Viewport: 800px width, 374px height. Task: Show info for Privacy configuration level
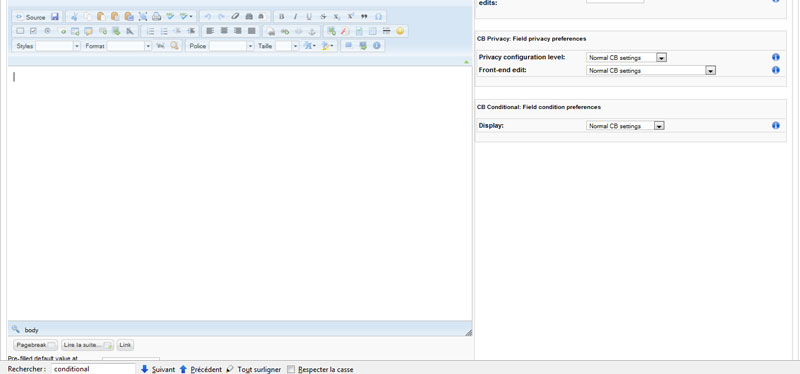(x=776, y=57)
